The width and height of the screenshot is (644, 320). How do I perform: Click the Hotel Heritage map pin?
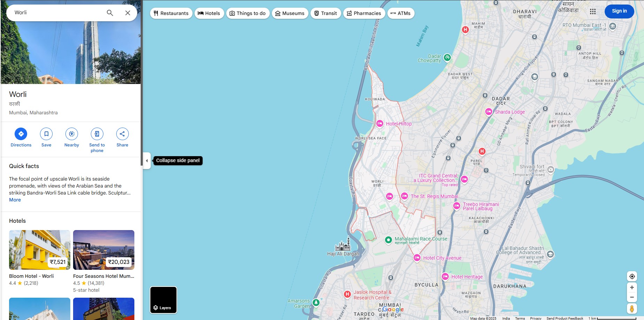click(445, 276)
